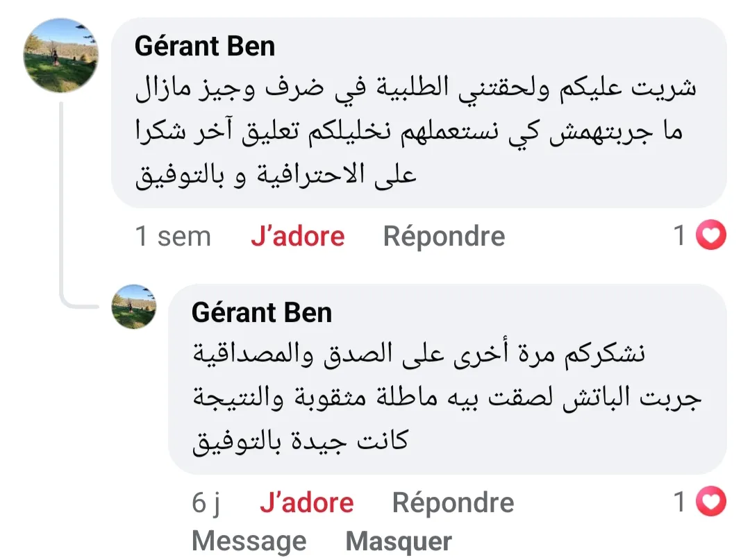
Task: Open Gérant Ben's avatar on the top comment
Action: coord(61,56)
